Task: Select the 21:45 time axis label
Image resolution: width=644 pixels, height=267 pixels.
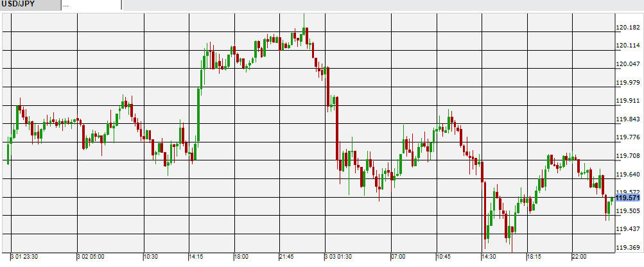Action: [x=286, y=257]
